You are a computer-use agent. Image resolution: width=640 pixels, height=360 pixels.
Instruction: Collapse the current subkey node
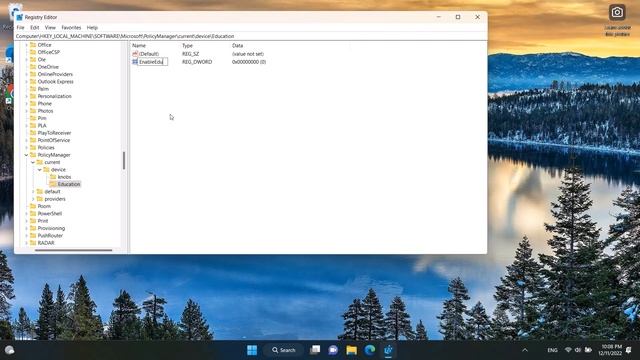point(33,162)
